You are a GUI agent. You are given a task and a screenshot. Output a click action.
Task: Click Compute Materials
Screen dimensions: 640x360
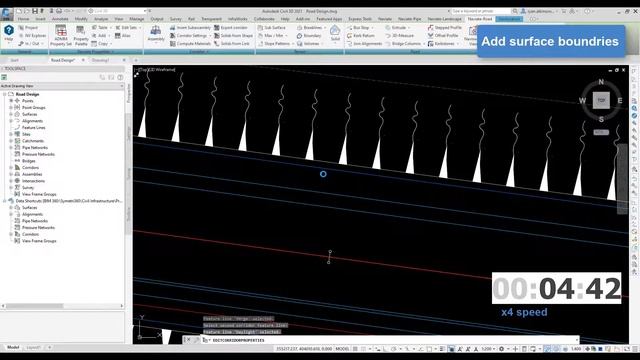pos(190,44)
